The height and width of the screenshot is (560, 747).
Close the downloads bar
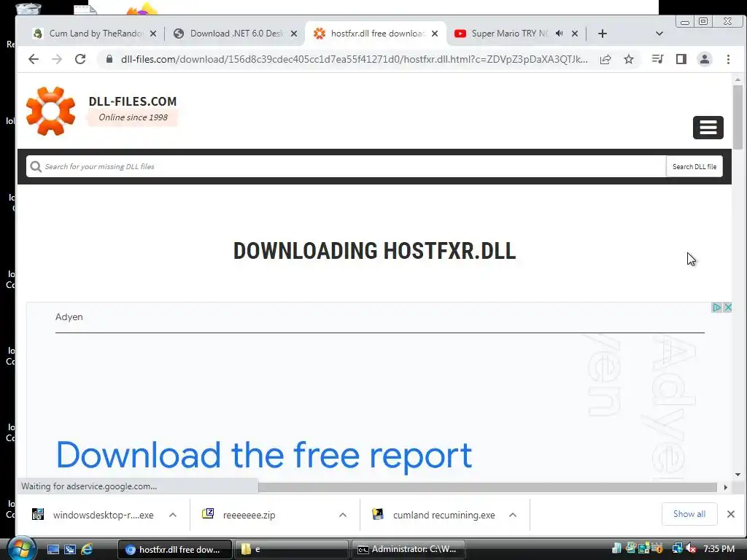731,514
